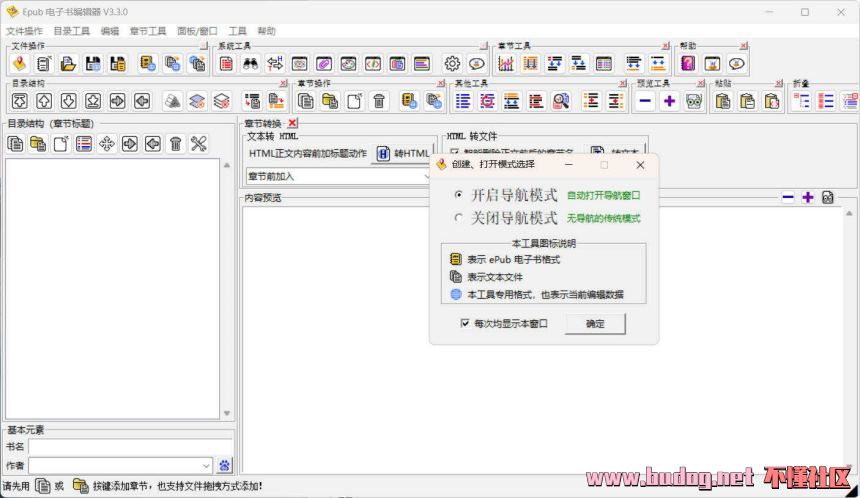Close the 章节转换 panel with red X
Image resolution: width=860 pixels, height=498 pixels.
point(292,123)
